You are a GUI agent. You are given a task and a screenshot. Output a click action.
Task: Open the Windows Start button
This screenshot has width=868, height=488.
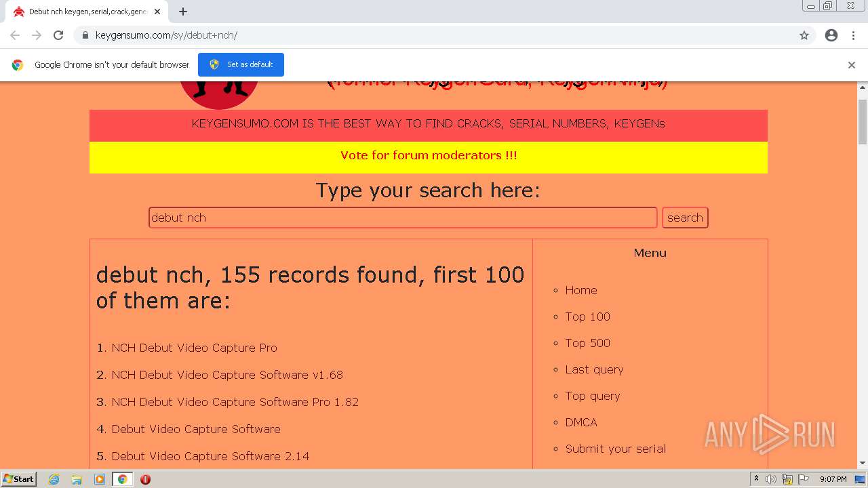tap(18, 479)
